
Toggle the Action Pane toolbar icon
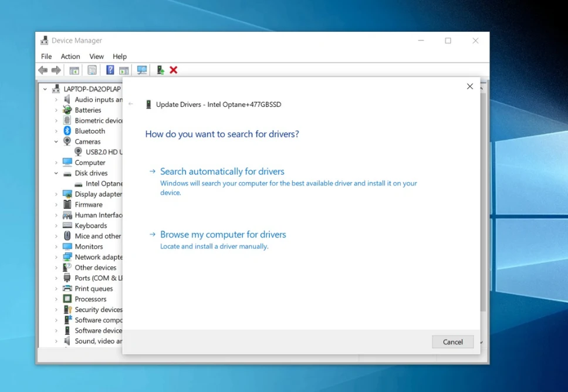[124, 70]
